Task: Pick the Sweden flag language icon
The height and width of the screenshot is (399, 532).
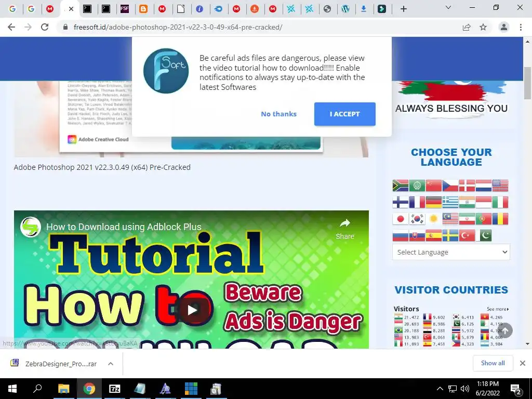Action: [450, 235]
